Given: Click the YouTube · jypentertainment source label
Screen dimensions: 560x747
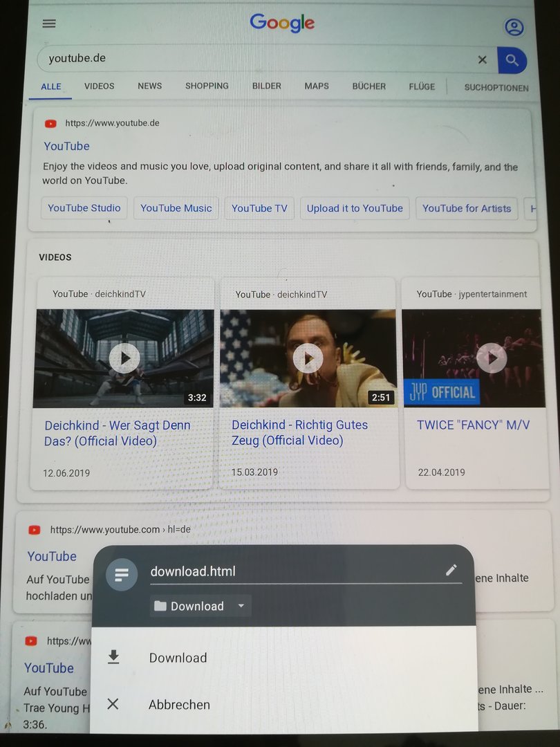Looking at the screenshot, I should (472, 294).
